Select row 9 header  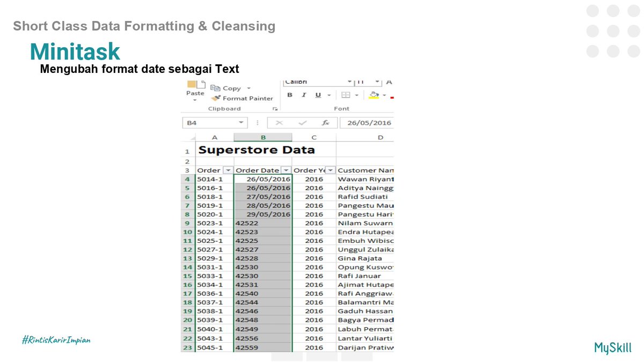188,223
